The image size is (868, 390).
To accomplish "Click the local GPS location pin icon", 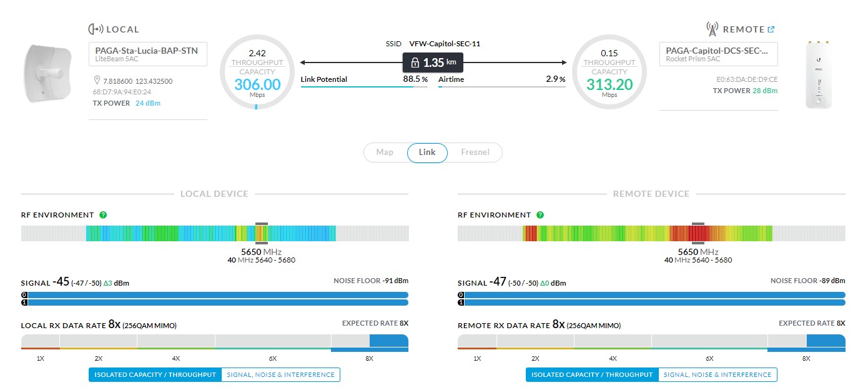I will coord(97,81).
